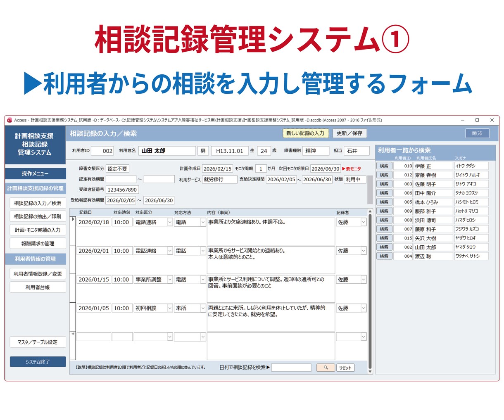
Task: Click 検索 button for 矢沢 大樹
Action: [x=384, y=238]
